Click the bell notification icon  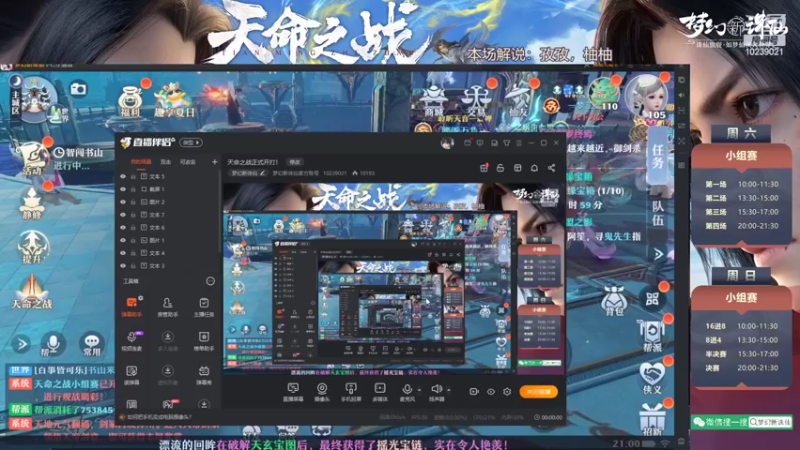pos(534,168)
